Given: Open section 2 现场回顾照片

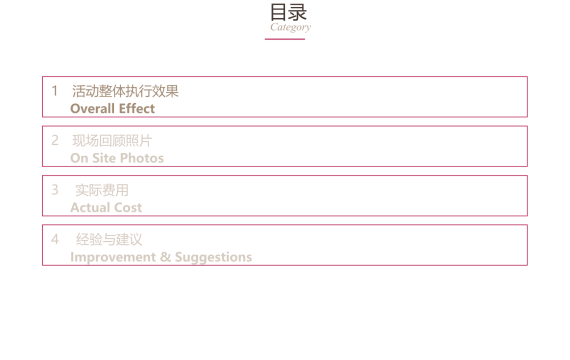Looking at the screenshot, I should [112, 140].
